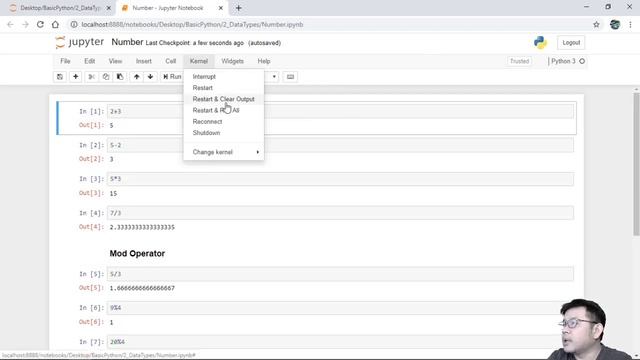Open the Edit menu
Viewport: 640px width, 360px height.
(x=89, y=61)
